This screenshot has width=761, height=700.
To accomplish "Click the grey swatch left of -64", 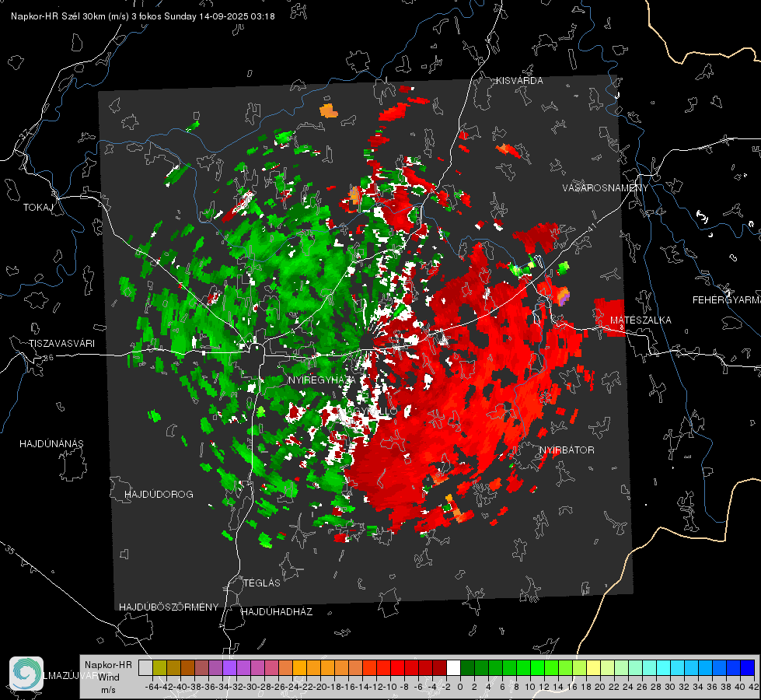I will (145, 667).
